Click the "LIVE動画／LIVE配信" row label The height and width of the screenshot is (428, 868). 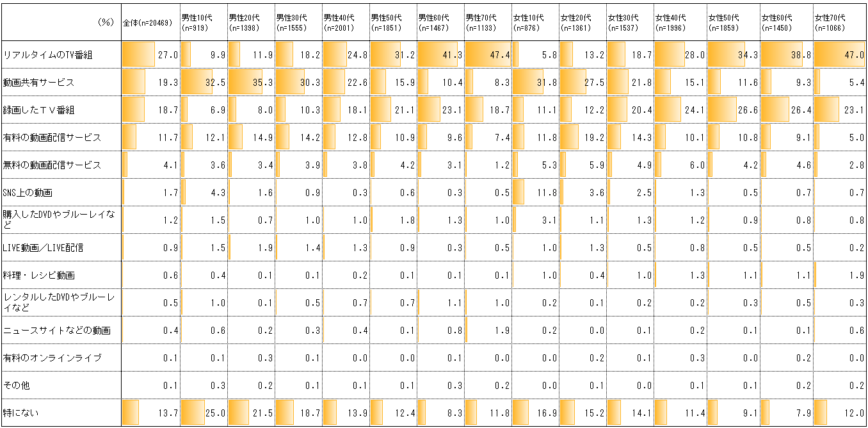[43, 248]
